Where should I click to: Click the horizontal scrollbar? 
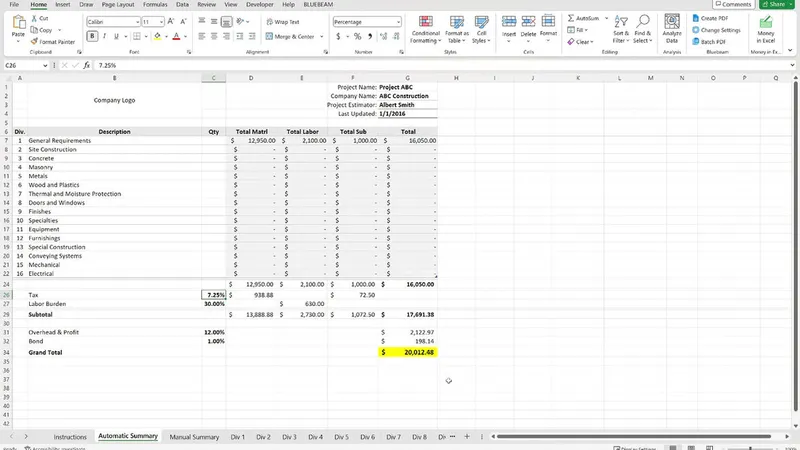coord(633,436)
